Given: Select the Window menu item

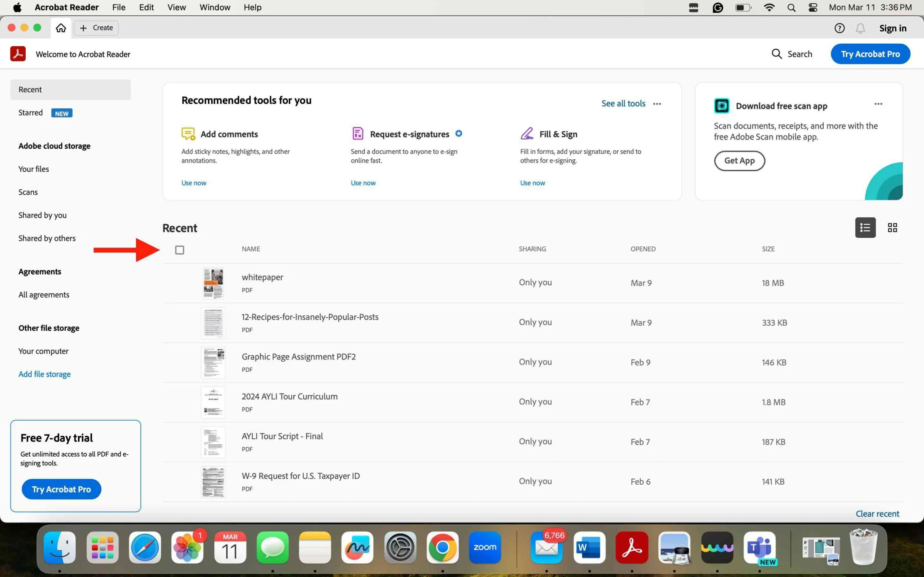Looking at the screenshot, I should [x=214, y=7].
